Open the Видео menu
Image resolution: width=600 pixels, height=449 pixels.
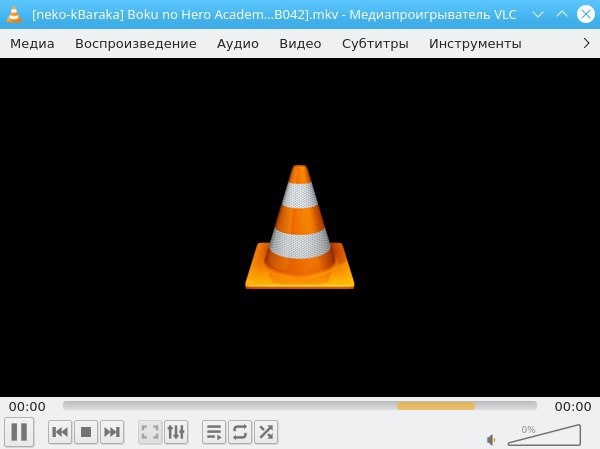[x=300, y=44]
